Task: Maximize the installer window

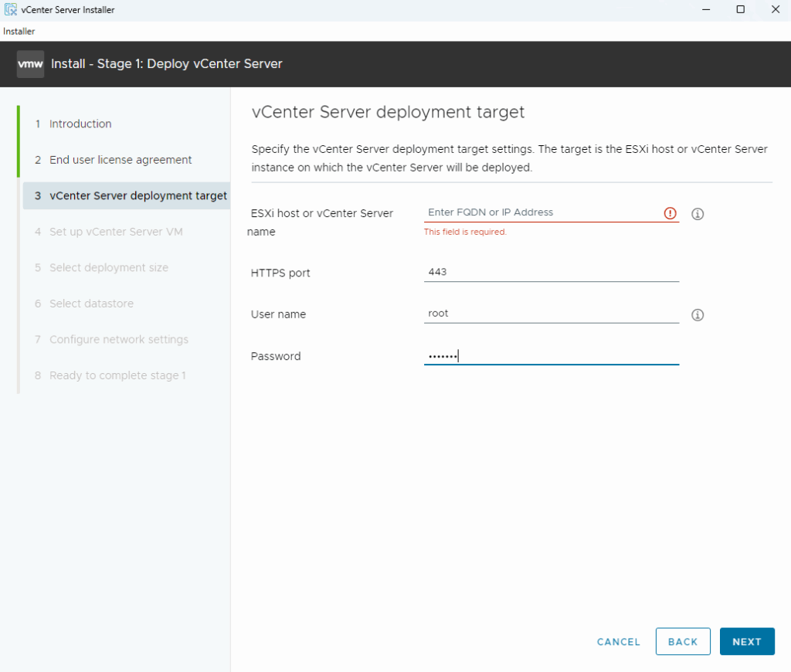Action: [x=741, y=9]
